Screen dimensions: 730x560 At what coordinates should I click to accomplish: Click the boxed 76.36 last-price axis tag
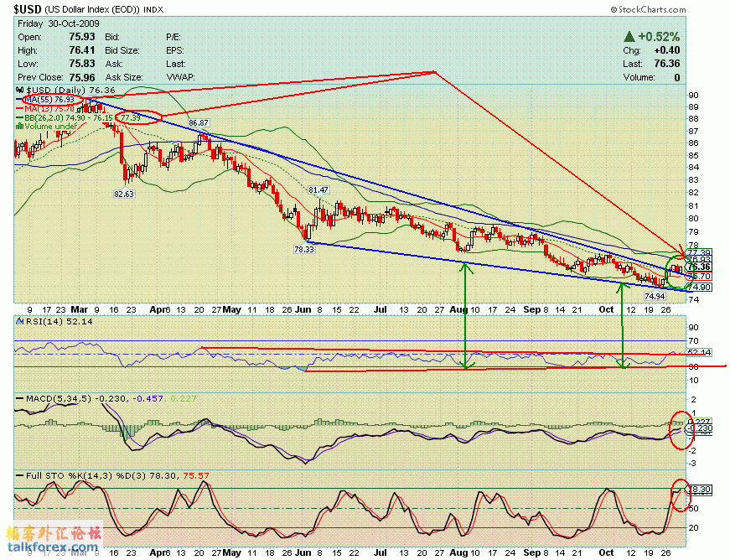699,267
